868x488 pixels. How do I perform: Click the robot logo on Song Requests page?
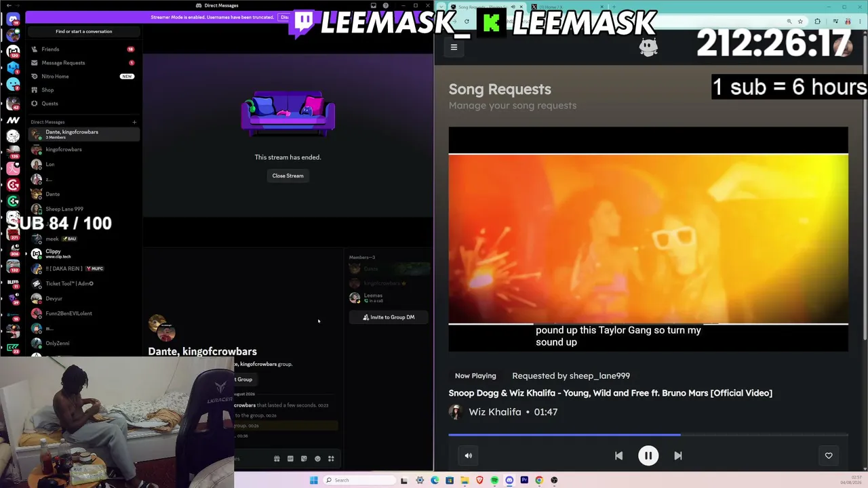coord(649,47)
